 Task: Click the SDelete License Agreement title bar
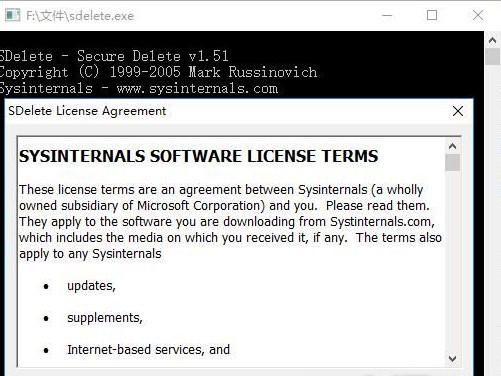tap(228, 111)
